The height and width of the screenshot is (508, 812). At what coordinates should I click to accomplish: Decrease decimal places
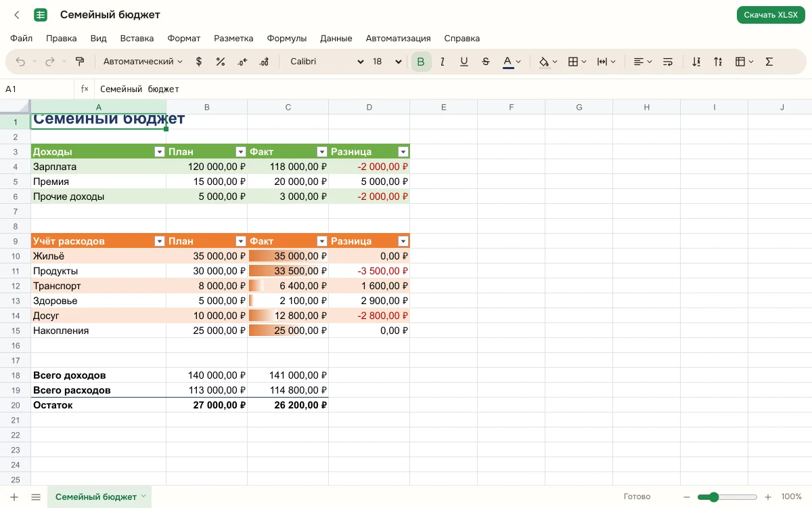pyautogui.click(x=242, y=62)
